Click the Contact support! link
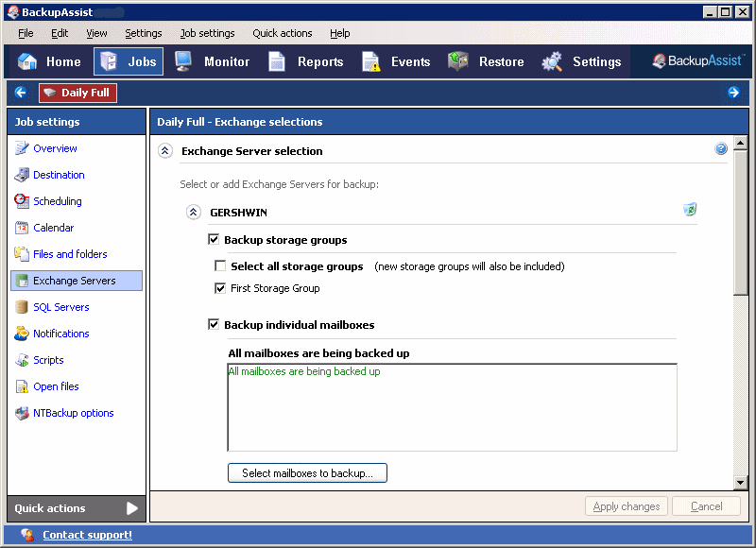 (87, 535)
